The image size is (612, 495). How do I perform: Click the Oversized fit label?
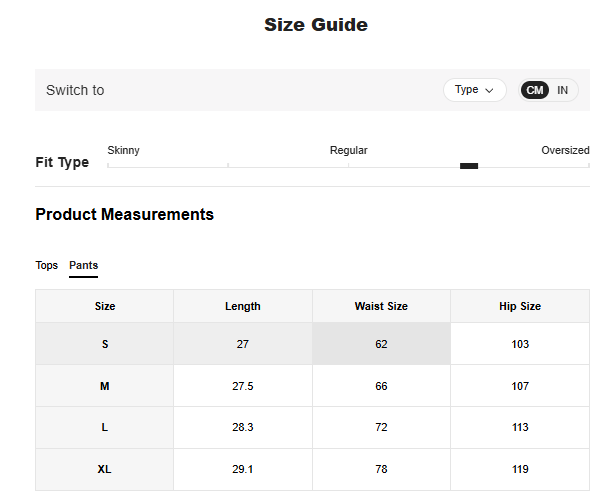coord(565,150)
